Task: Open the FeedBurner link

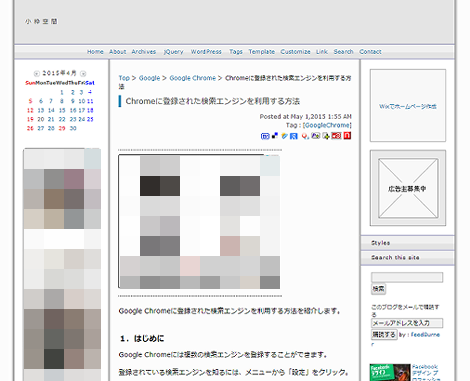Action: click(x=425, y=335)
